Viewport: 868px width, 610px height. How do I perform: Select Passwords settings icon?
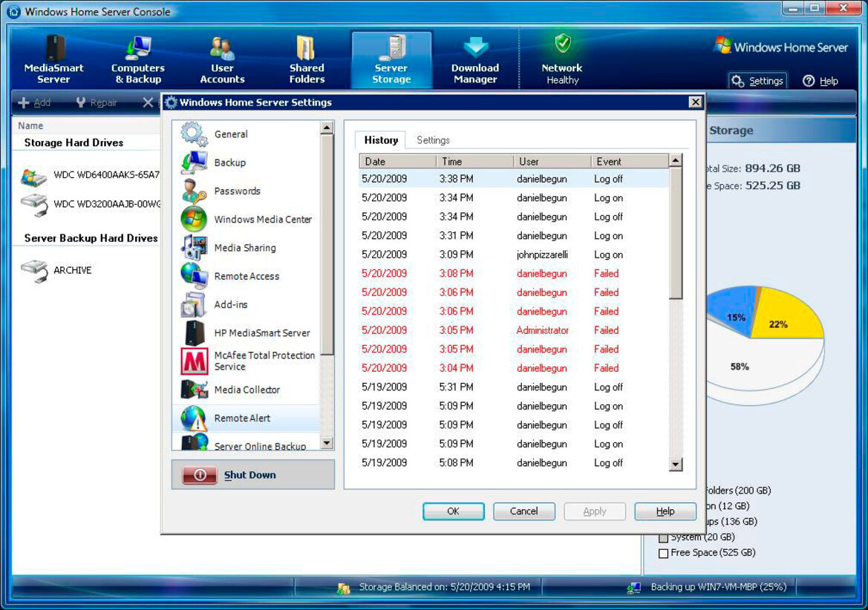pyautogui.click(x=194, y=191)
